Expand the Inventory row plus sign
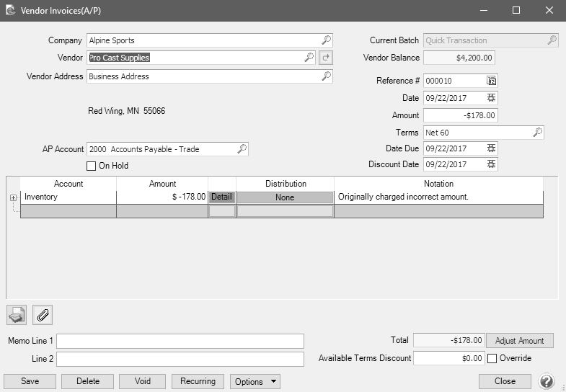 coord(13,197)
